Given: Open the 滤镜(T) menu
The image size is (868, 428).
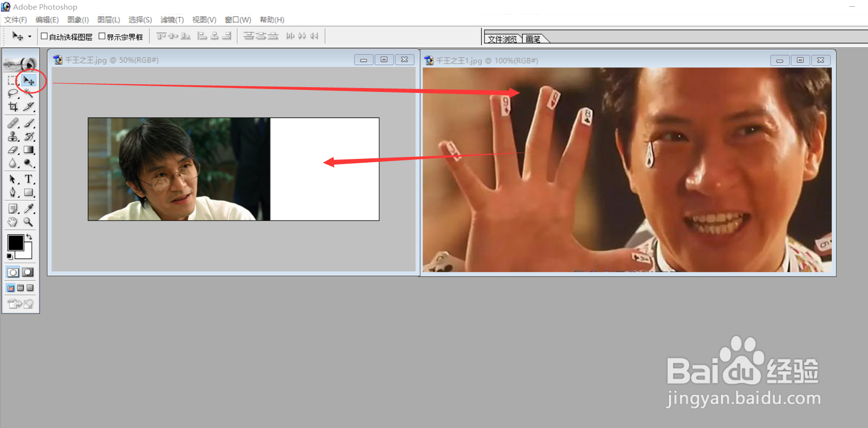Looking at the screenshot, I should click(172, 20).
